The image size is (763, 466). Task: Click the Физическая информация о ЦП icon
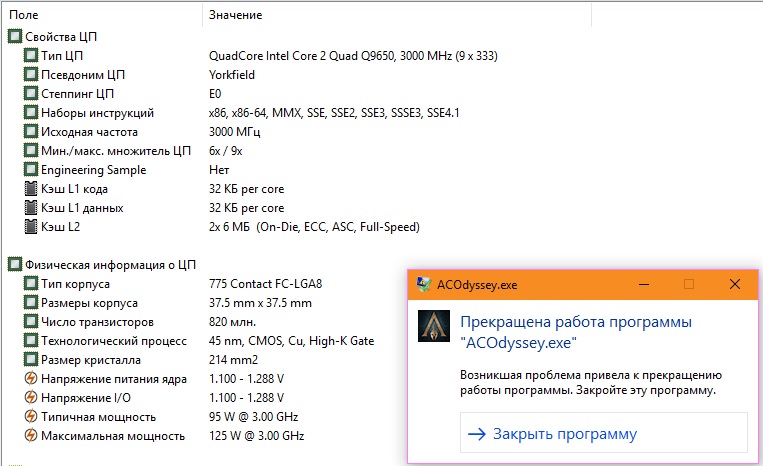(x=14, y=265)
